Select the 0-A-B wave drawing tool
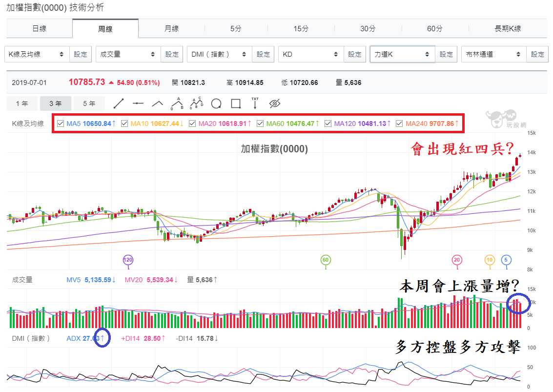The image size is (553, 392). point(177,103)
